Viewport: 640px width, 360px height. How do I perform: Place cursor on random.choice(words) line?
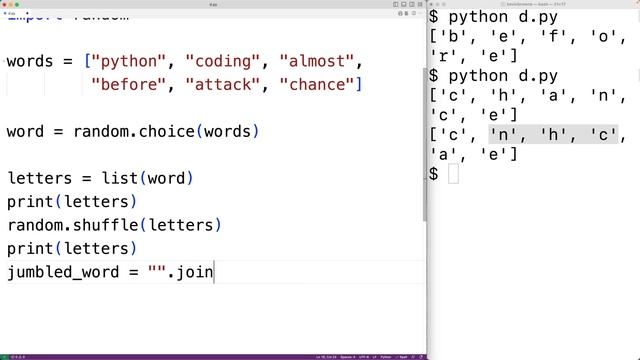point(133,131)
